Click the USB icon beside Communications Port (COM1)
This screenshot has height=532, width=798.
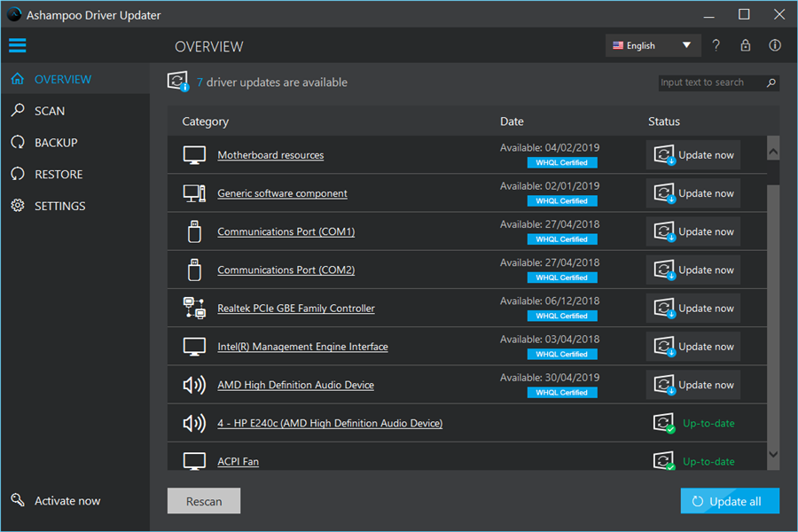tap(193, 231)
